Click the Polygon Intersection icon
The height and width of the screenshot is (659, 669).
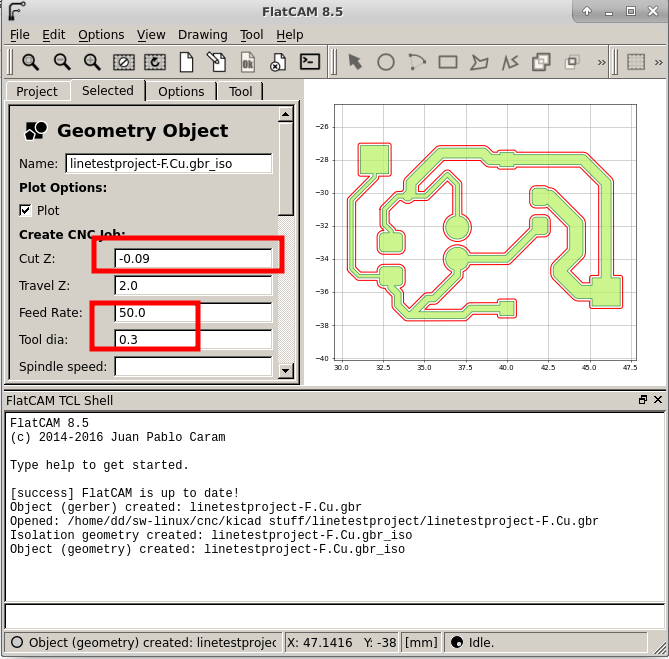(572, 62)
